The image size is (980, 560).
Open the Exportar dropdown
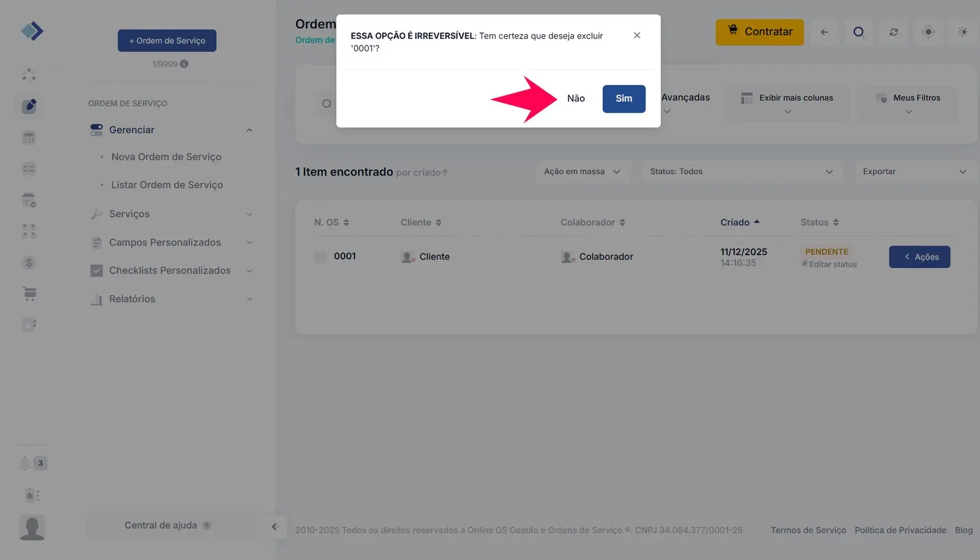914,172
